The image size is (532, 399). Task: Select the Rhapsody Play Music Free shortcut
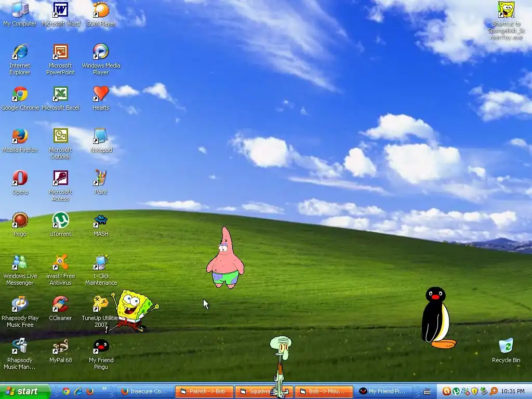(20, 312)
